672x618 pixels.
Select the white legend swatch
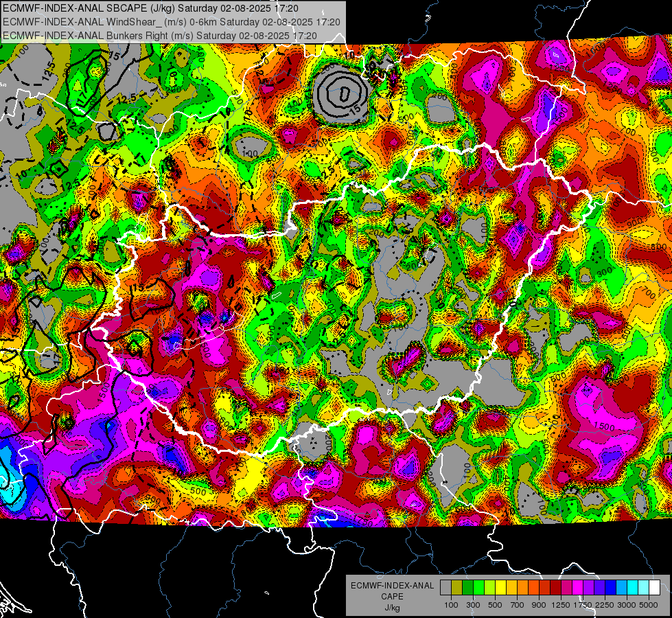(x=655, y=588)
